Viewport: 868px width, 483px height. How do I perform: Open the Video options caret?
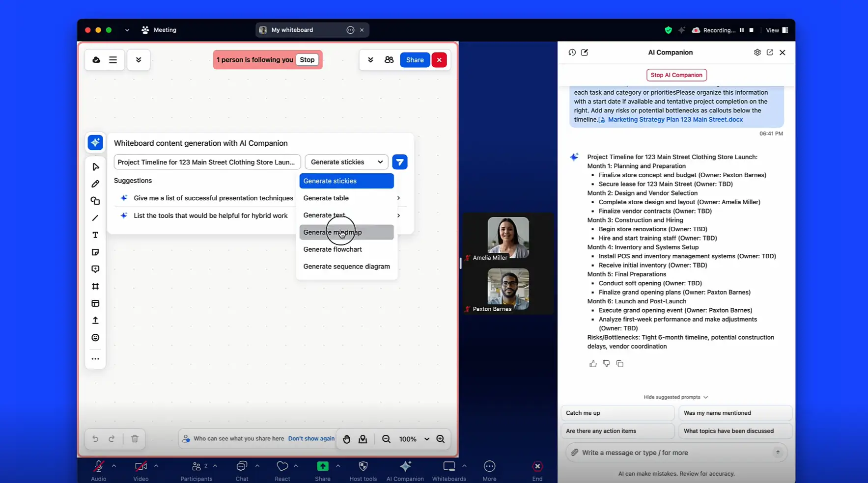pos(156,466)
